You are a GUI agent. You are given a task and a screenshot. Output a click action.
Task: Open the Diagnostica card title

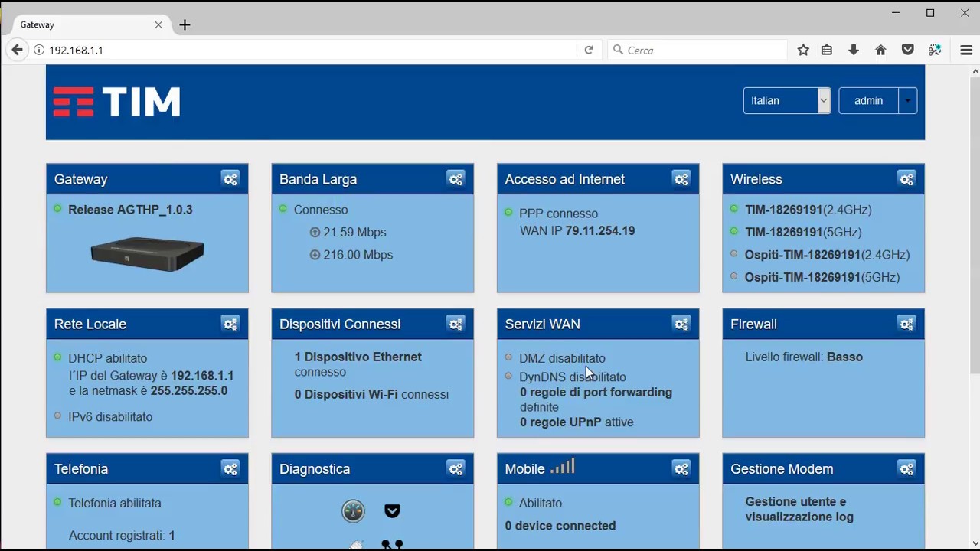315,468
